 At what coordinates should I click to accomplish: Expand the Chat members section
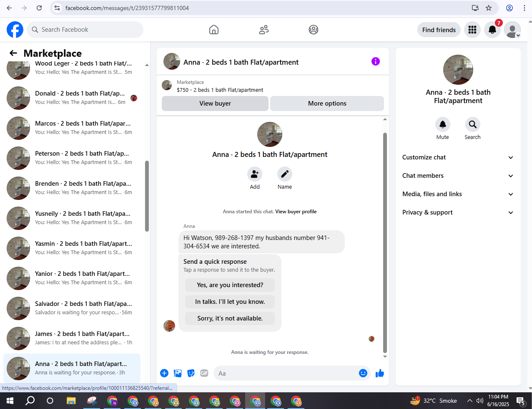click(x=458, y=176)
